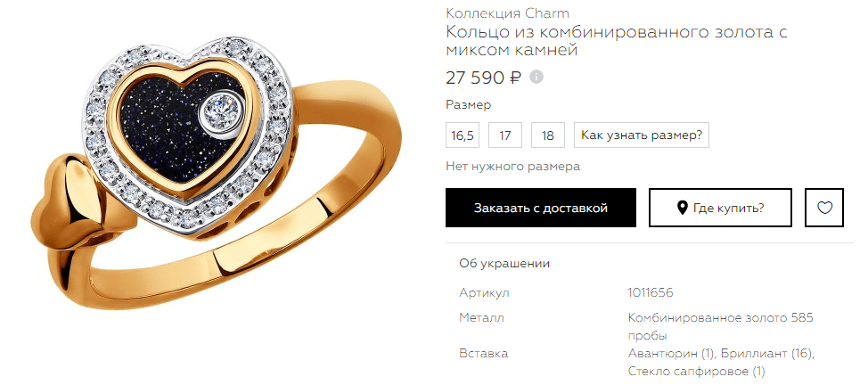The height and width of the screenshot is (385, 868).
Task: Click location pin in Где купить button
Action: [x=683, y=209]
